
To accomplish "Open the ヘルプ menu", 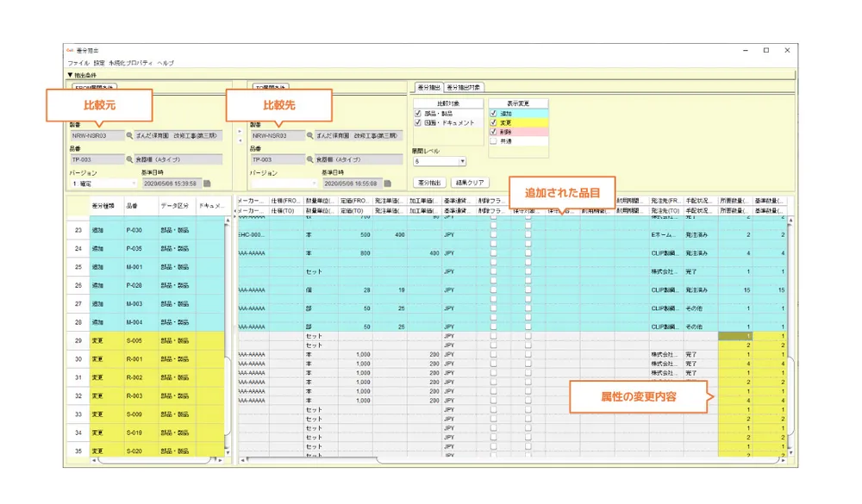I will 166,63.
